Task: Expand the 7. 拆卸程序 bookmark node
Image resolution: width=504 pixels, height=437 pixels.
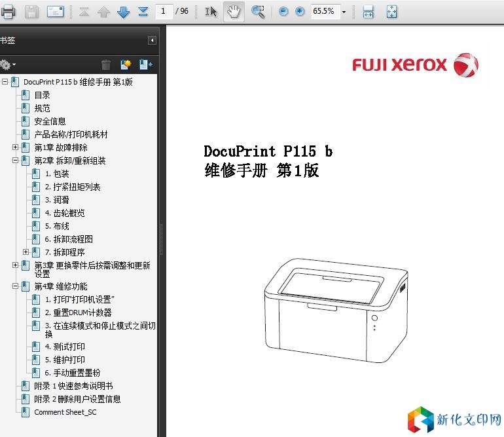Action: pyautogui.click(x=26, y=252)
